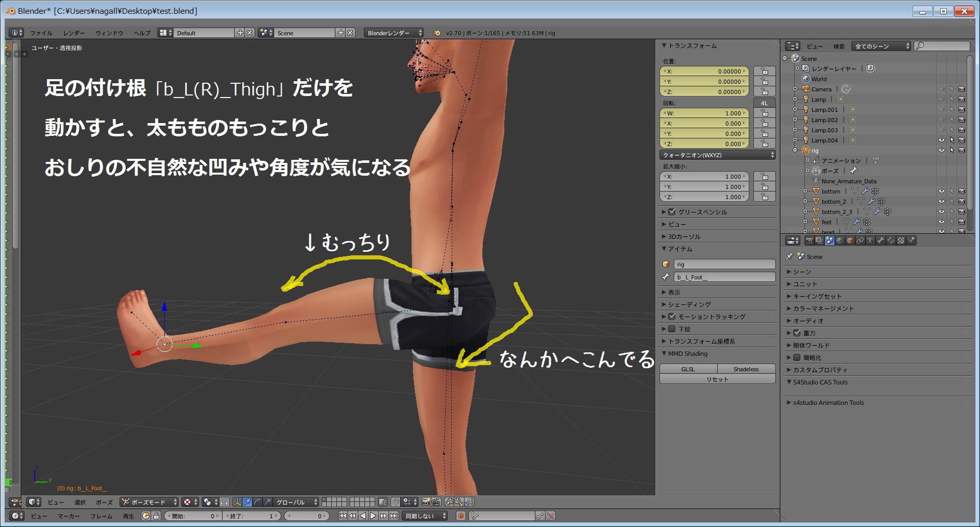The height and width of the screenshot is (527, 980).
Task: Open the ポーズ menu in the 3D view header
Action: coord(104,502)
